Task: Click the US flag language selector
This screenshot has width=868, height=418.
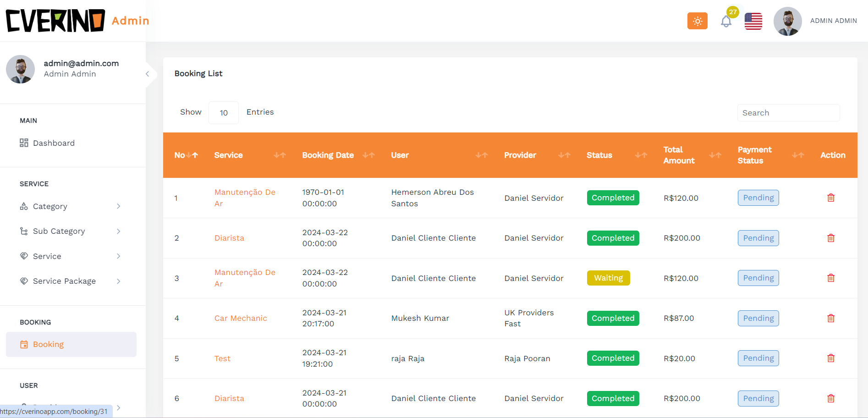Action: (x=753, y=21)
